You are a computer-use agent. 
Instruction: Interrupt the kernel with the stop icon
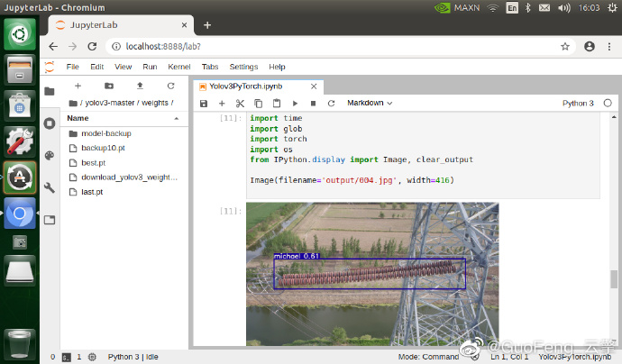[x=313, y=104]
